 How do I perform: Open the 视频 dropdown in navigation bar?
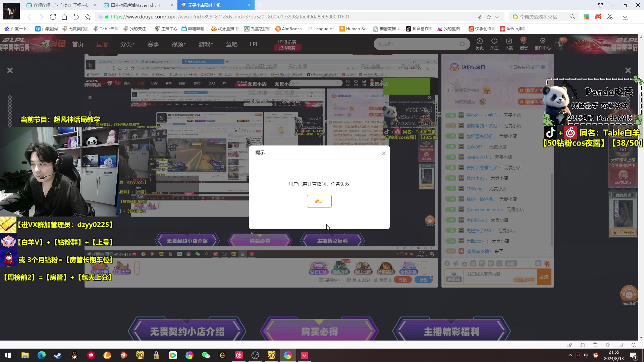coord(177,44)
